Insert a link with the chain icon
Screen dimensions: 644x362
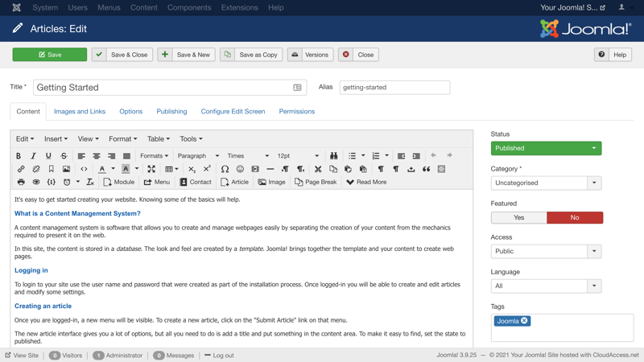[21, 169]
